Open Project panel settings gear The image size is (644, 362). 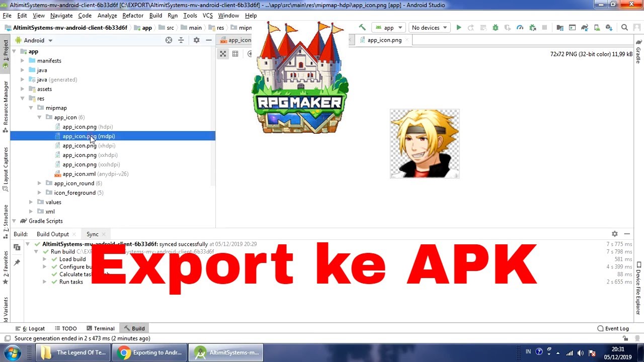[x=197, y=40]
